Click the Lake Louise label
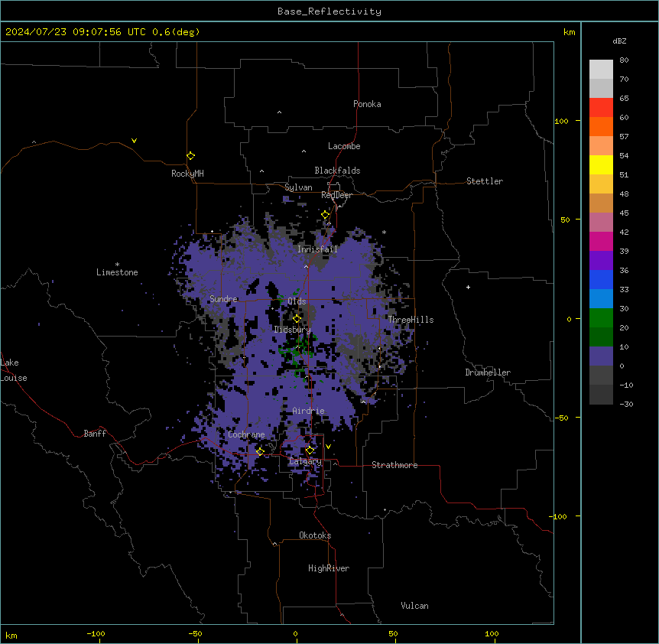The height and width of the screenshot is (644, 659). coord(14,370)
